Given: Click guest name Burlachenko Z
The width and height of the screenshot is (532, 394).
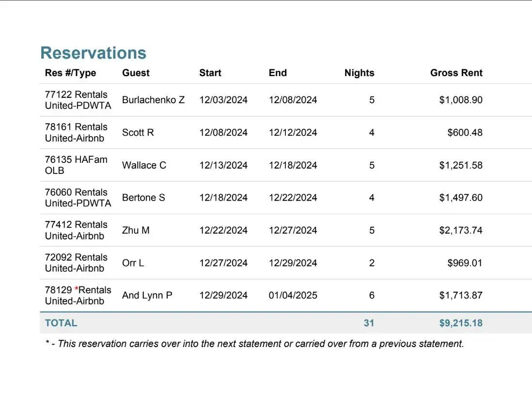Looking at the screenshot, I should [x=153, y=100].
